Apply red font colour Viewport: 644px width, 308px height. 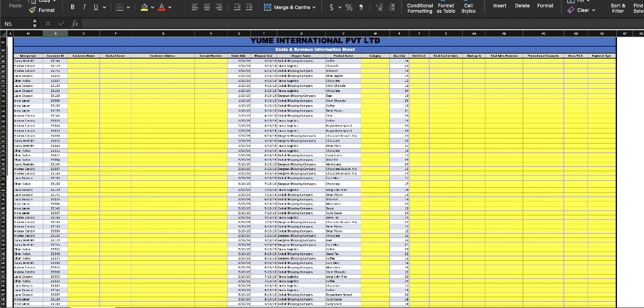(162, 7)
